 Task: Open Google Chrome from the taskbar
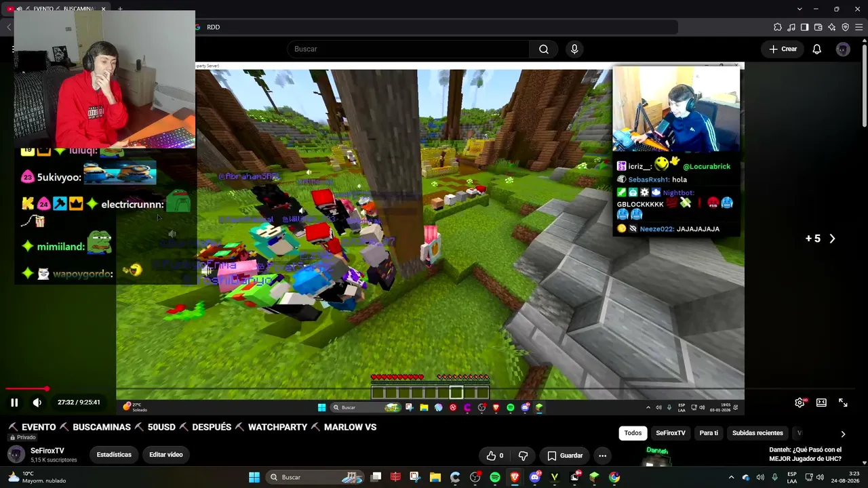coord(614,477)
